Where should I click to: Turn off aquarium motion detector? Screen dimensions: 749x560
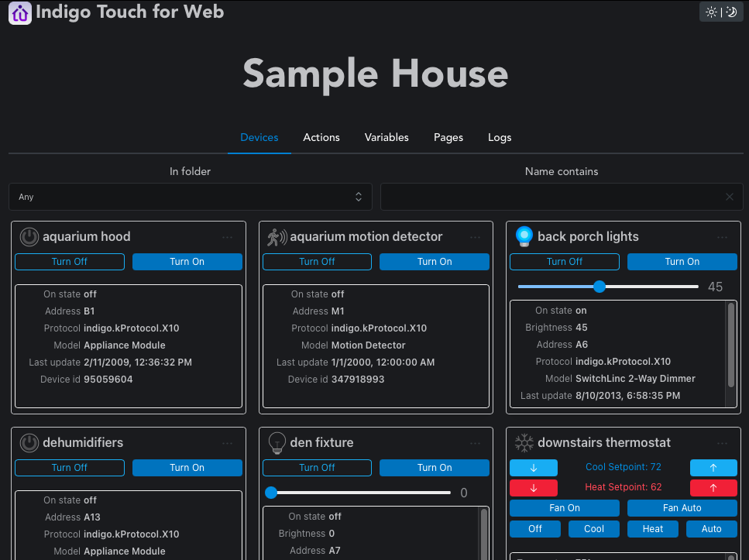(x=317, y=262)
